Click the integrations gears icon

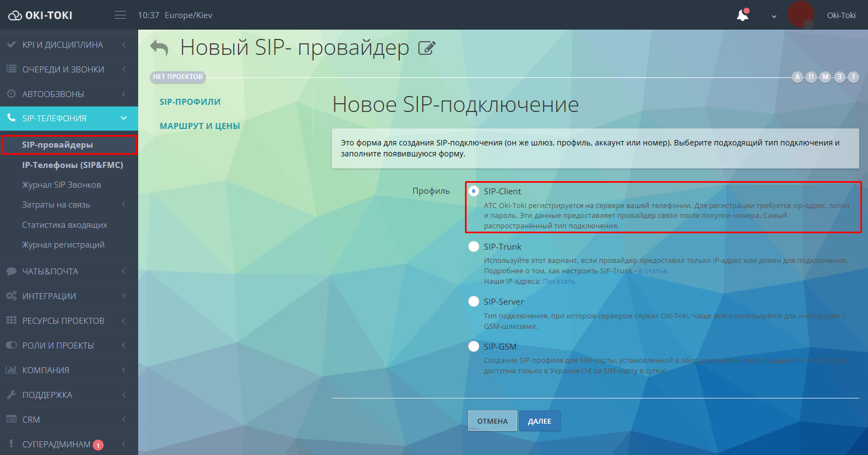coord(11,296)
